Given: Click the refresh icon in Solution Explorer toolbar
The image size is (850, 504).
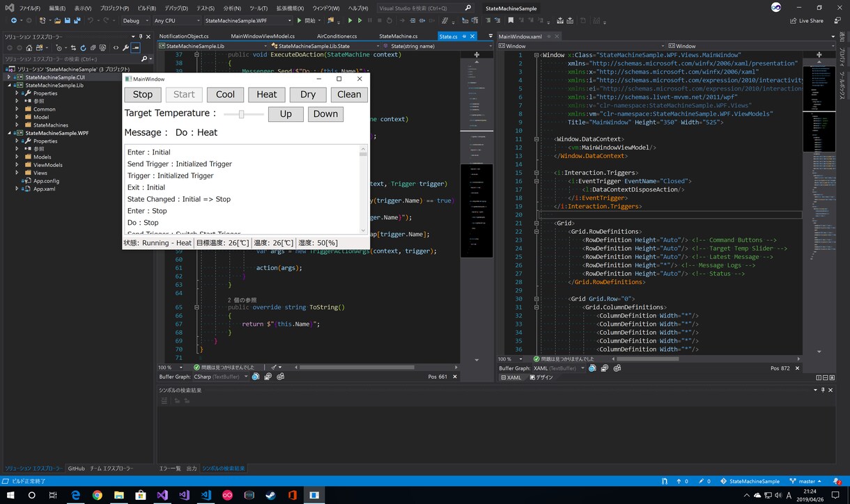Looking at the screenshot, I should click(83, 48).
